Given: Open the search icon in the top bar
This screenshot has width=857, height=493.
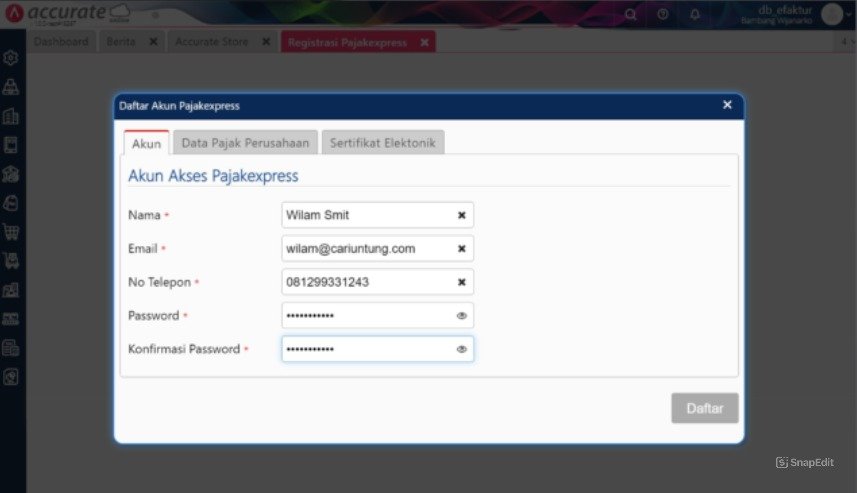Looking at the screenshot, I should [631, 14].
